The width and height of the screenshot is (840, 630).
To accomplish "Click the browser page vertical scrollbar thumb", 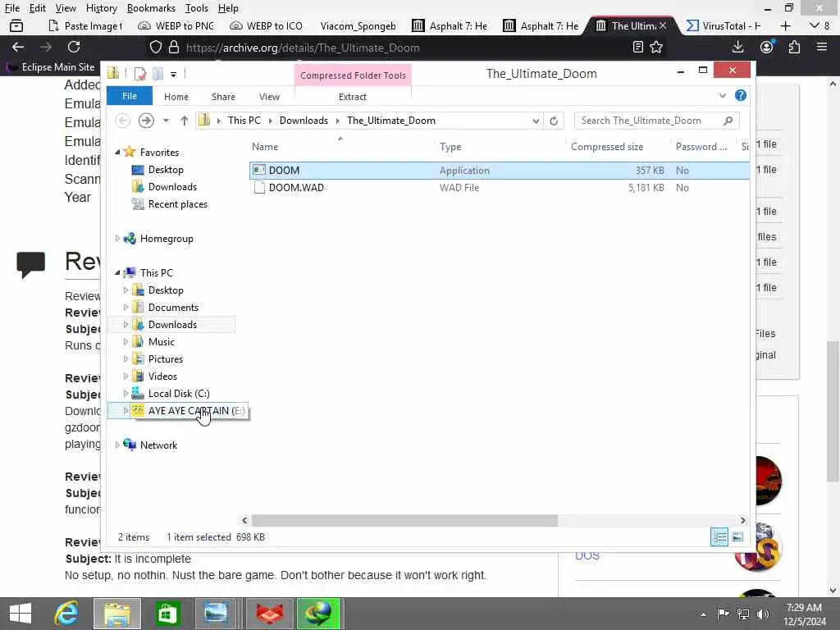I will click(x=832, y=412).
